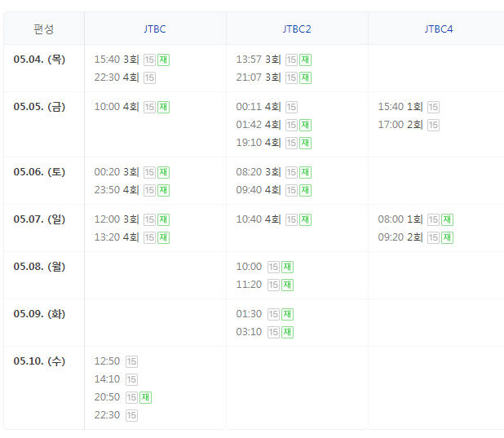
Task: Open the 05.07 JTBC2 10:40 4회 listing
Action: click(259, 219)
